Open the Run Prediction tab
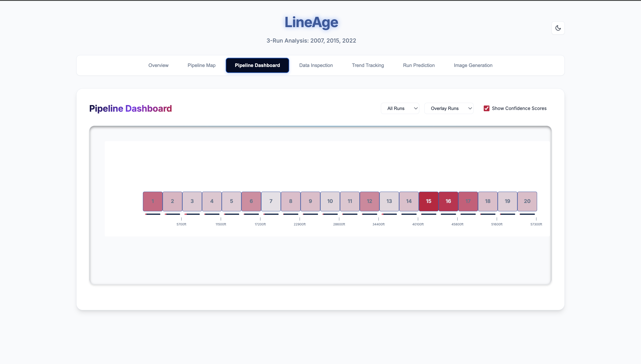Screen dimensions: 641x364 (419, 65)
